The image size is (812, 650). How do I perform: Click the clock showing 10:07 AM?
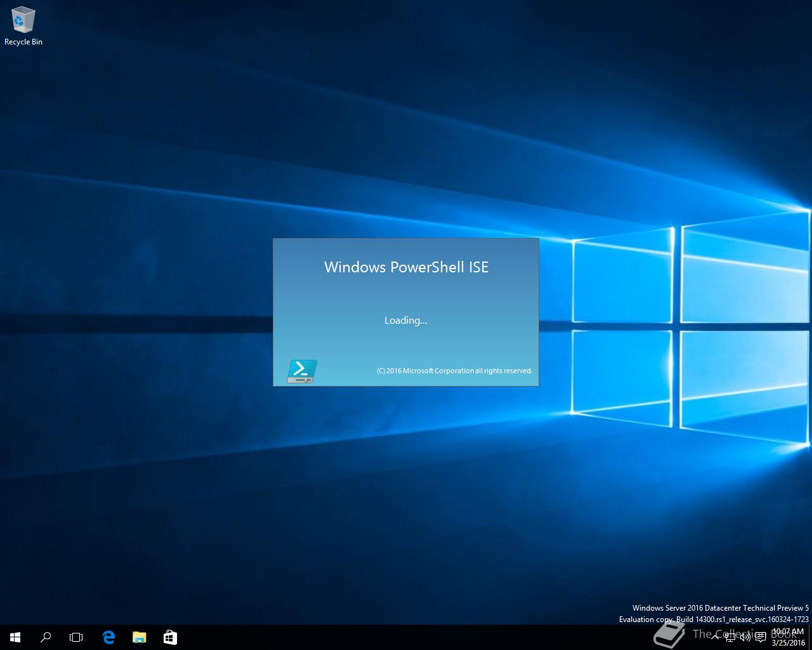click(x=788, y=637)
